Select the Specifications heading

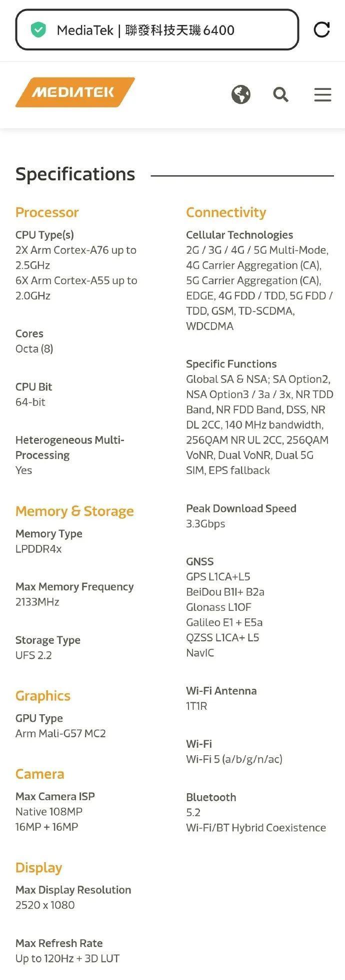tap(75, 174)
